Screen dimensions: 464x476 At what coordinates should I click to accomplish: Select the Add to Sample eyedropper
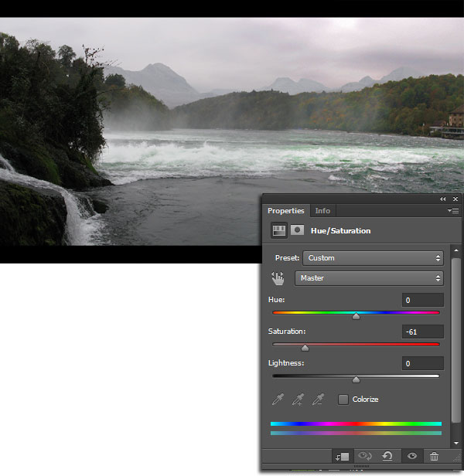(x=298, y=399)
